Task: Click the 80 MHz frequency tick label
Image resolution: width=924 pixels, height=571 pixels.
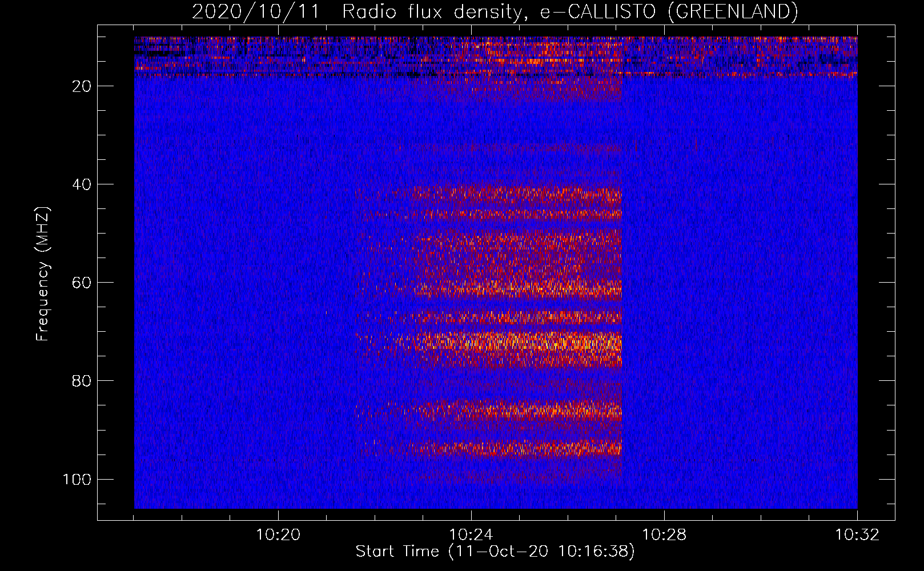Action: coord(82,381)
